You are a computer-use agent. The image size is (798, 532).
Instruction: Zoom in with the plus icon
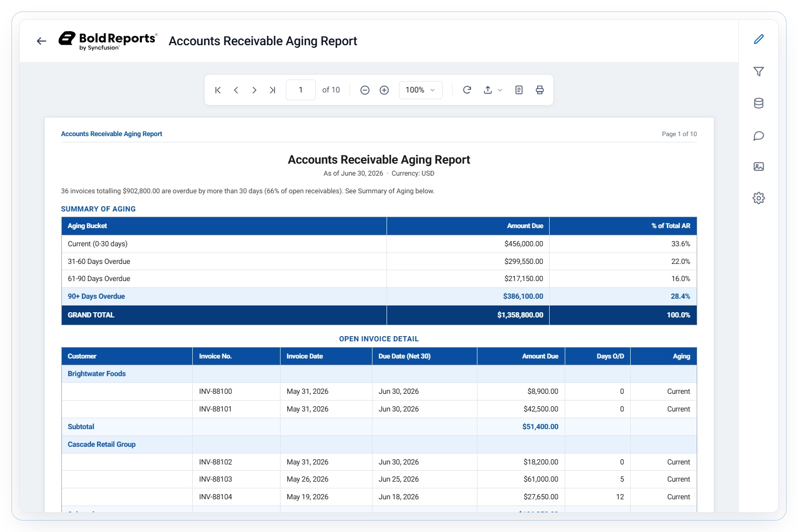tap(384, 90)
